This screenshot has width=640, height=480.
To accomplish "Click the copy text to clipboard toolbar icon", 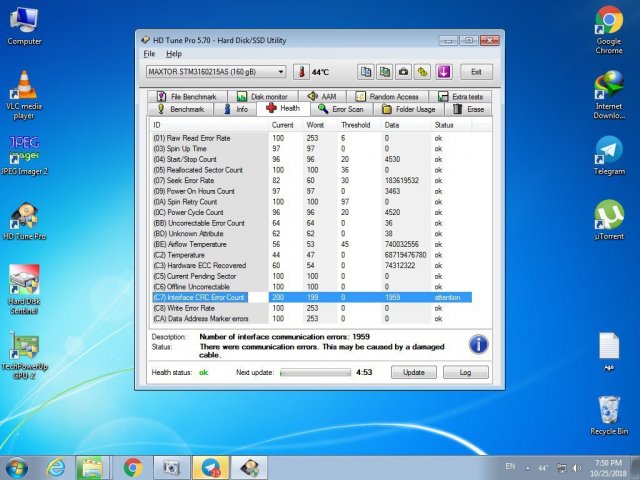I will click(x=366, y=72).
